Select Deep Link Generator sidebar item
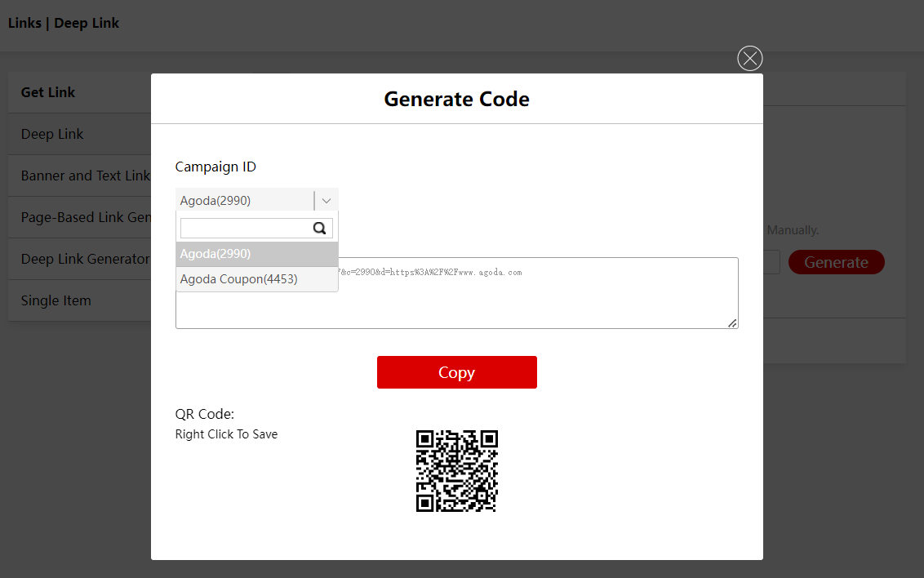Image resolution: width=924 pixels, height=578 pixels. (79, 260)
